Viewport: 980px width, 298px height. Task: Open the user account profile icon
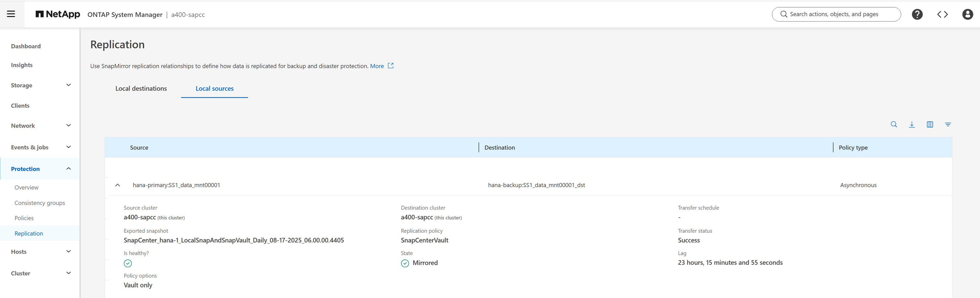[x=967, y=15]
